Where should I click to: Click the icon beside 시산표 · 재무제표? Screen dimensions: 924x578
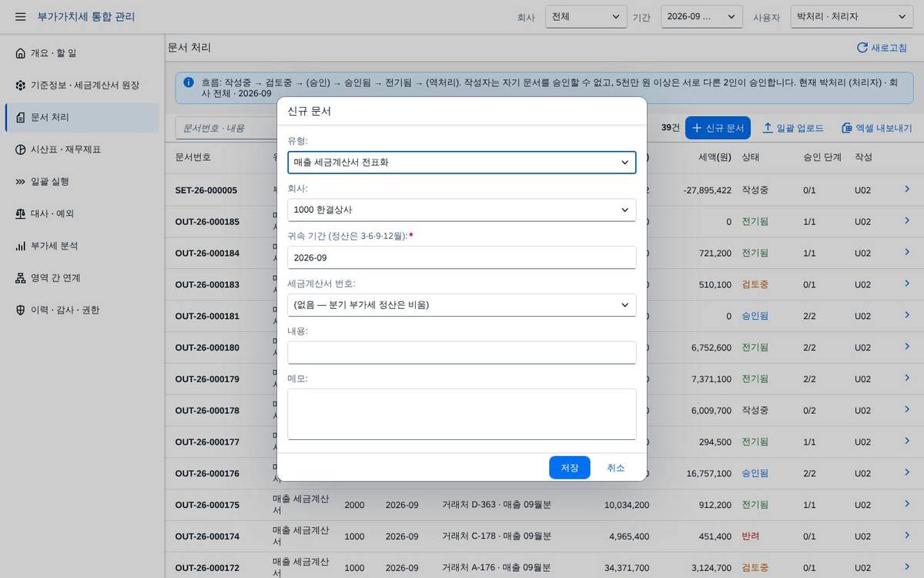20,150
